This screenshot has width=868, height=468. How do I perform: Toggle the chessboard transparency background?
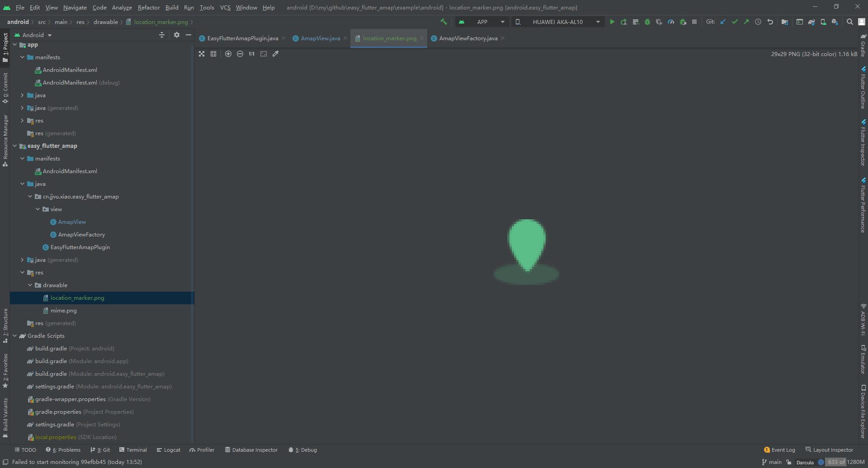(202, 54)
